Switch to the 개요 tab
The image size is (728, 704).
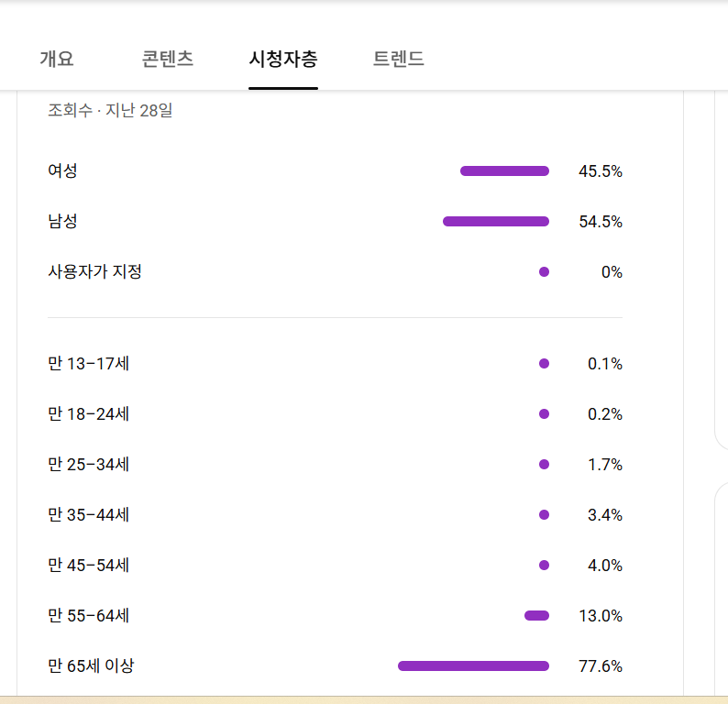pos(56,60)
